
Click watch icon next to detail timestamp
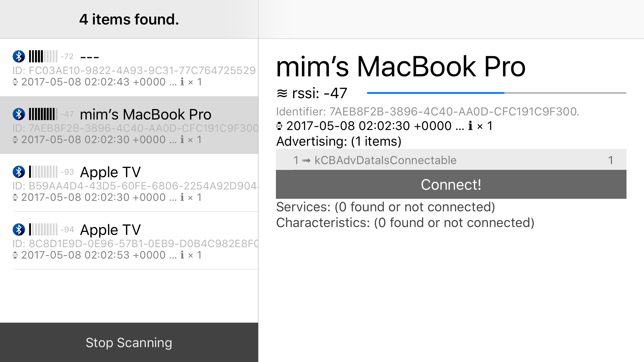[279, 126]
